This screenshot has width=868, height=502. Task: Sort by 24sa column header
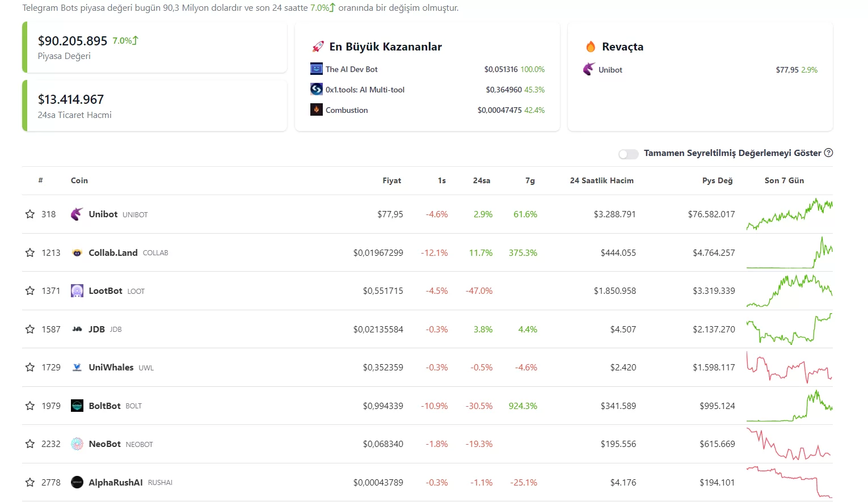[x=482, y=180]
